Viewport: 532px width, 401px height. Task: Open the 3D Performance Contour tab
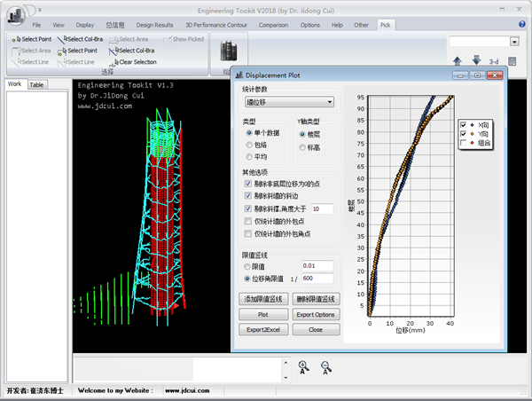[x=216, y=25]
